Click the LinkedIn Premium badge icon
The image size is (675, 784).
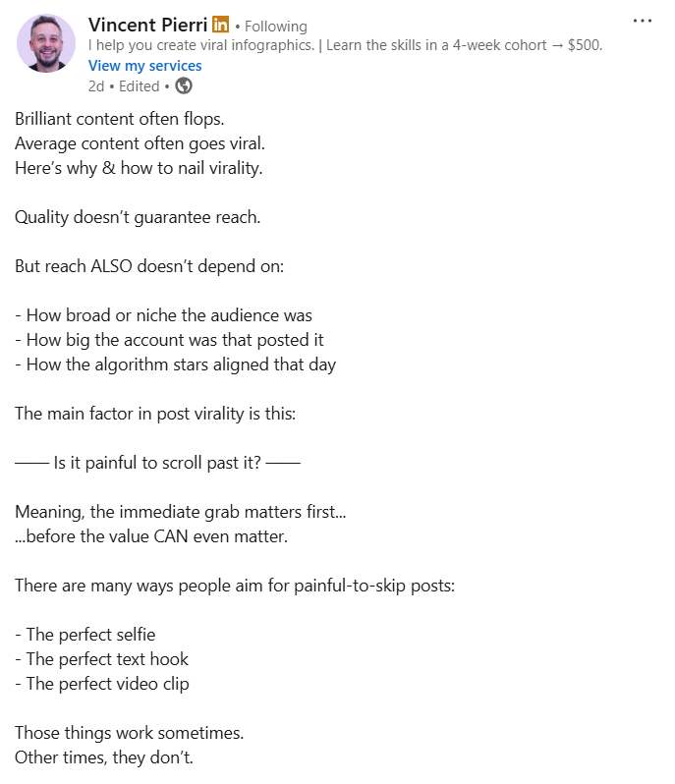(220, 25)
